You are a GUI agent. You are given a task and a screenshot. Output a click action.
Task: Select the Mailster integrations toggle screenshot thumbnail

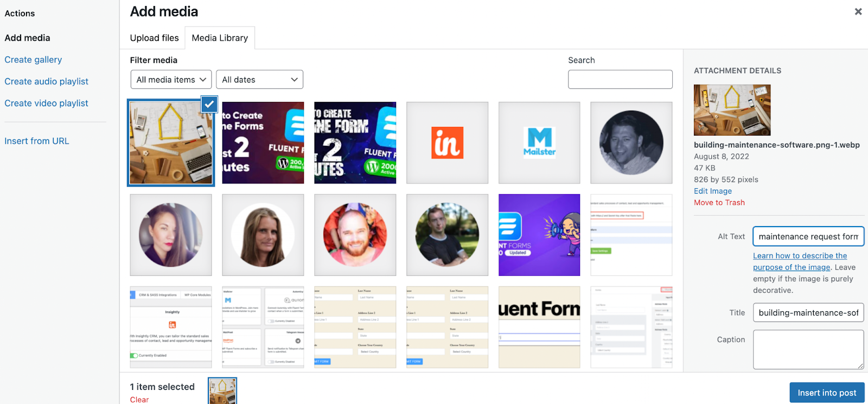pos(263,327)
